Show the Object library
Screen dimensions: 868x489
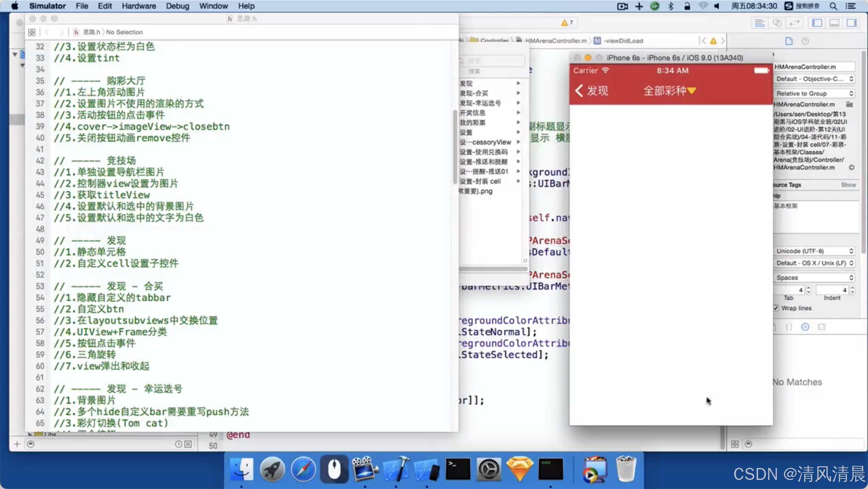(x=805, y=327)
